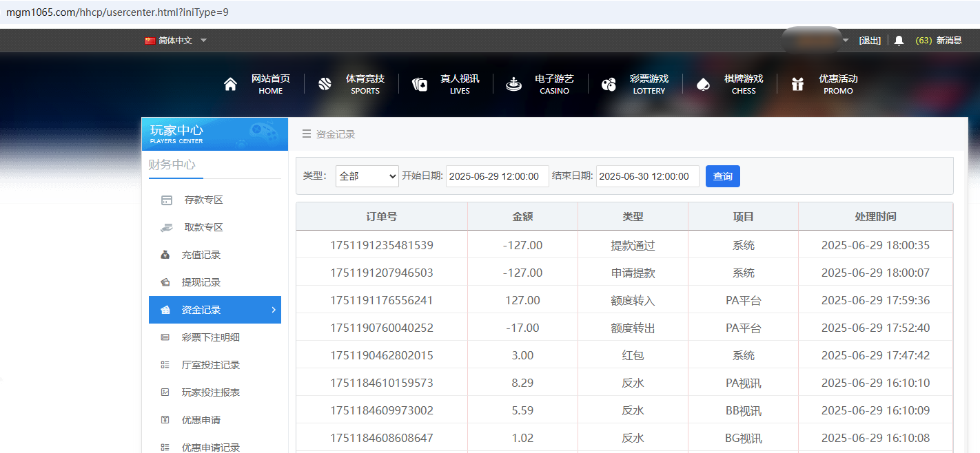This screenshot has height=453, width=980.
Task: Open 存款专区 in the sidebar
Action: tap(203, 200)
